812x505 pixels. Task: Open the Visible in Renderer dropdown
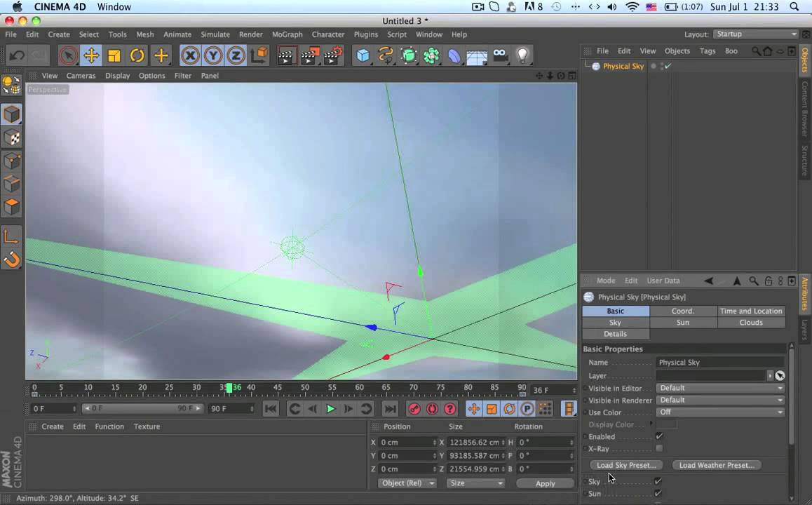720,400
